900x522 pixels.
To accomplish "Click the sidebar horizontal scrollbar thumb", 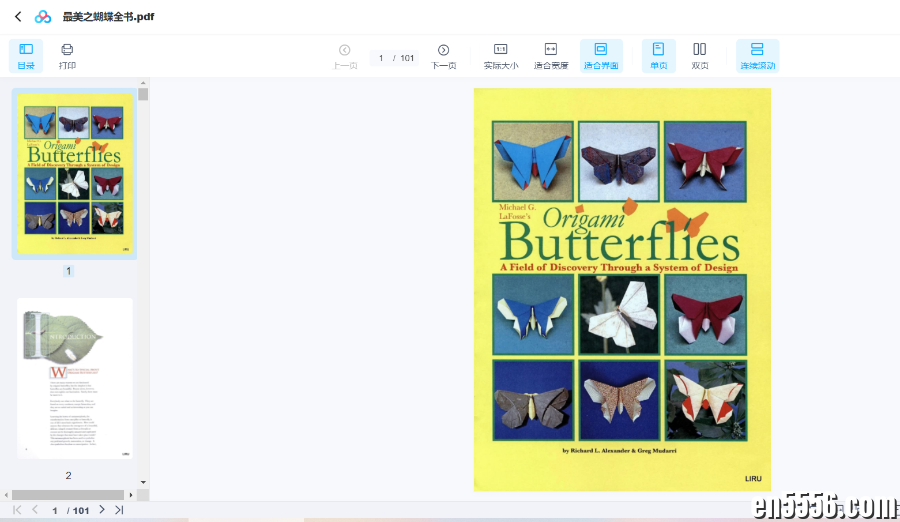I will [x=68, y=494].
